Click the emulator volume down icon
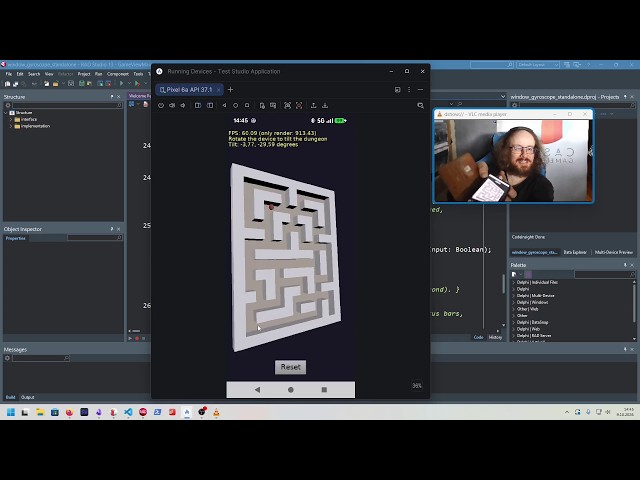The image size is (640, 480). click(183, 106)
